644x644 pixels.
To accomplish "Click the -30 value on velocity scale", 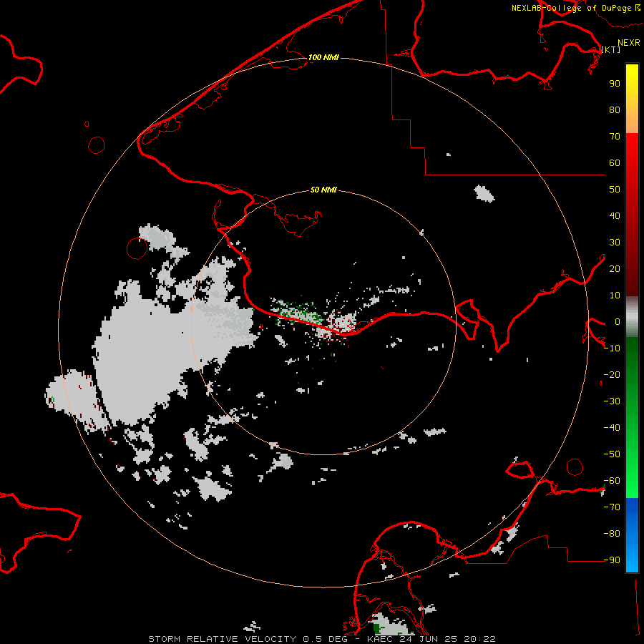I will click(612, 401).
